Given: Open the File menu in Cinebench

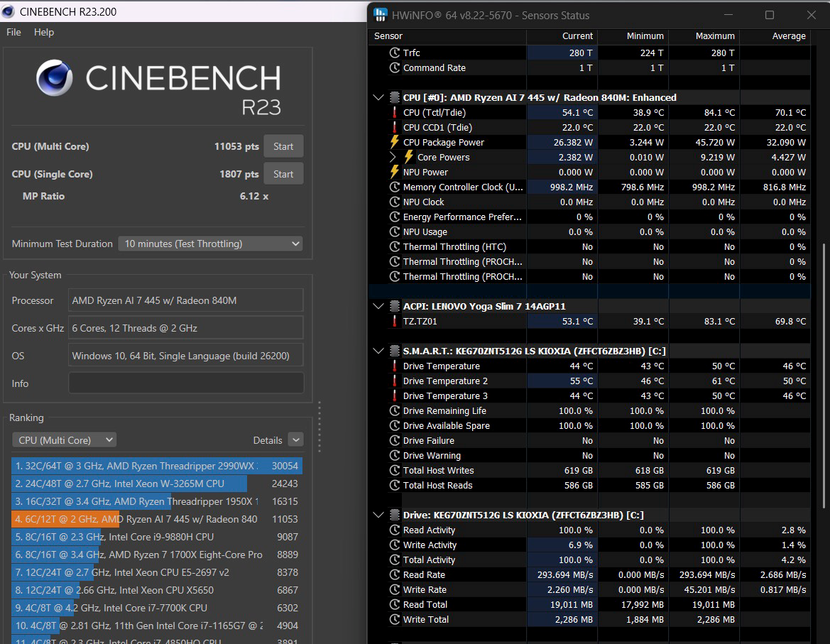Looking at the screenshot, I should (x=13, y=32).
